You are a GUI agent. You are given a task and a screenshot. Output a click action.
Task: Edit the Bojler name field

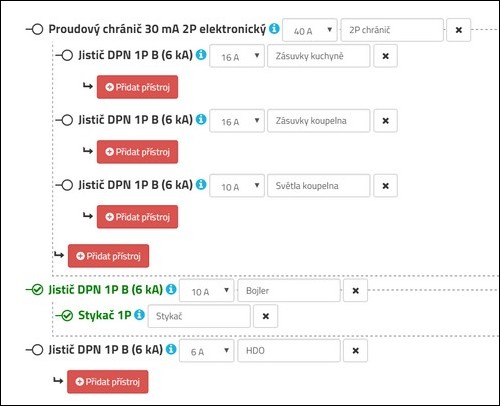pos(289,291)
